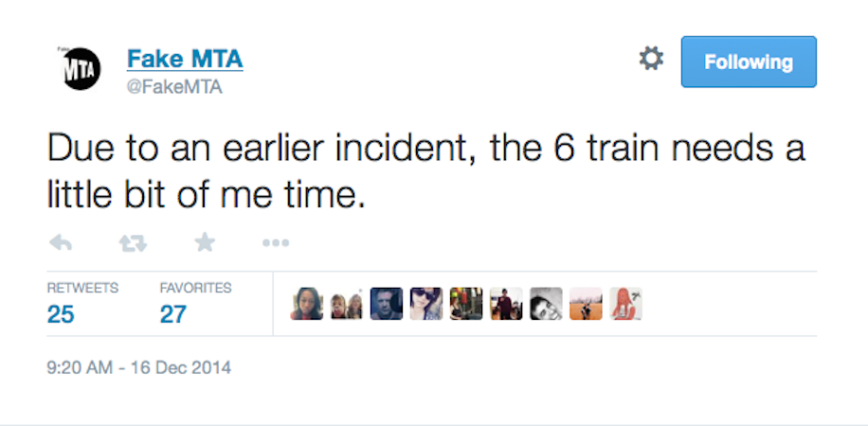Viewport: 868px width, 426px height.
Task: Open the 9:20 AM tweet timestamp
Action: point(138,367)
